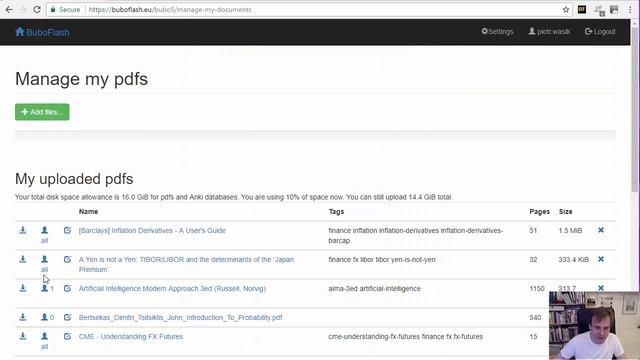Click the 333.4 KiB size value
Image resolution: width=640 pixels, height=360 pixels.
(573, 259)
